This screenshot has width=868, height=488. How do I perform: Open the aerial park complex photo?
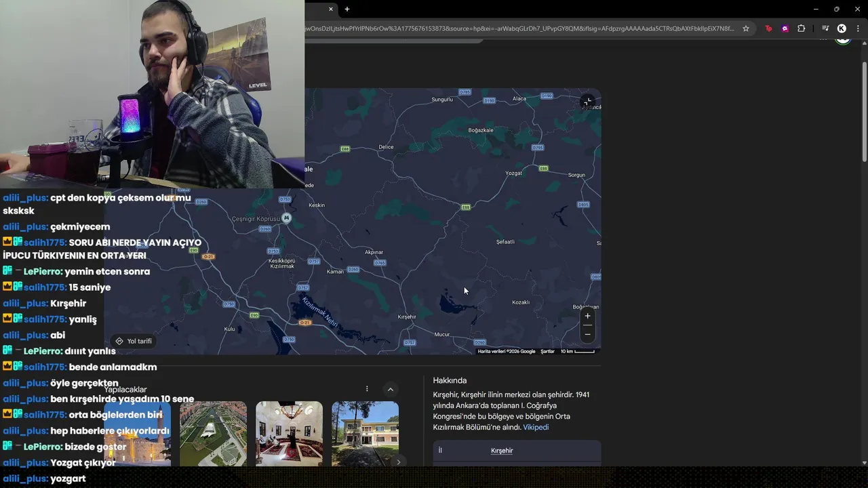(x=213, y=434)
